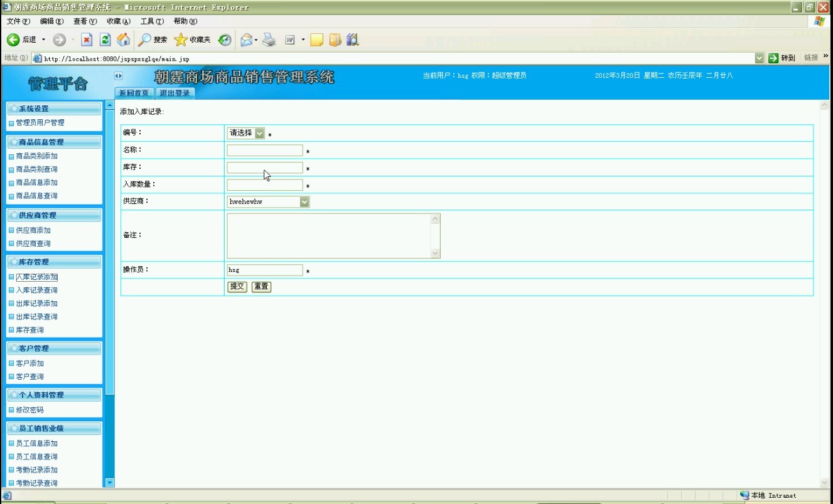Open the Search (搜索) toolbar button
This screenshot has height=504, width=833.
153,40
